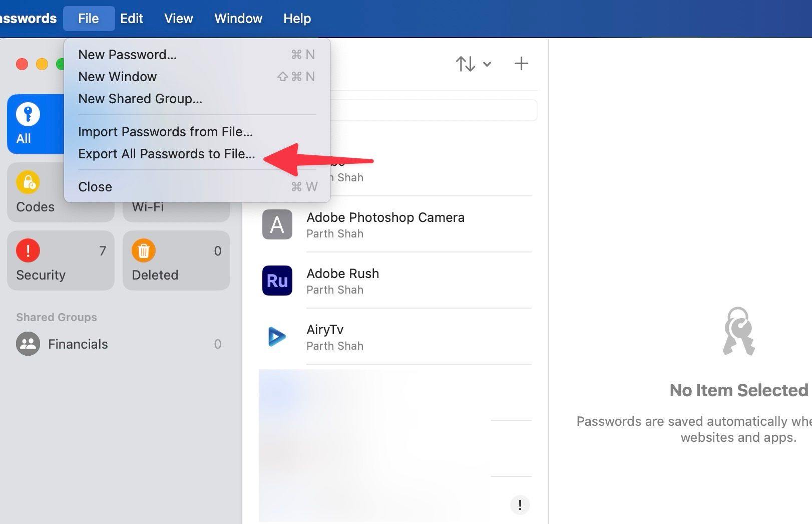Click the No Item Selected keys icon

coord(739,331)
